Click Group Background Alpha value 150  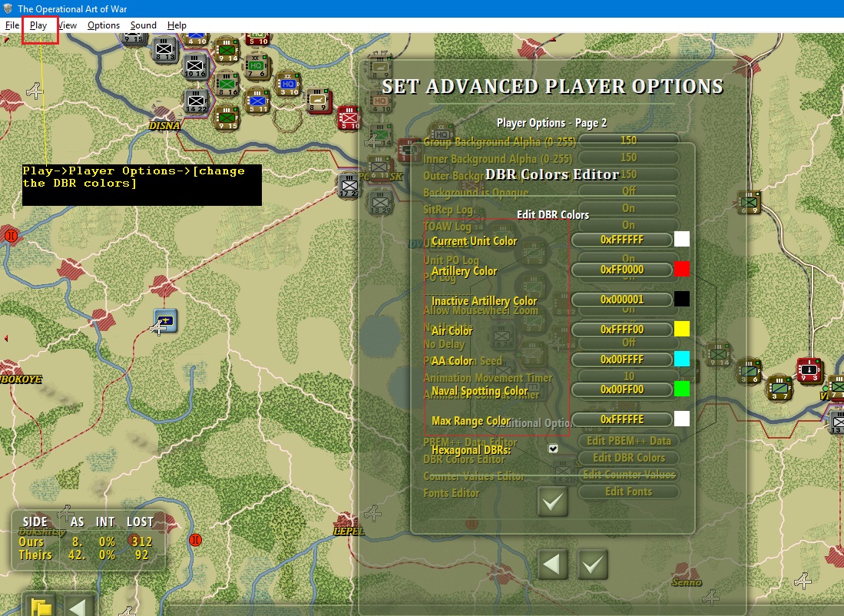pos(628,141)
